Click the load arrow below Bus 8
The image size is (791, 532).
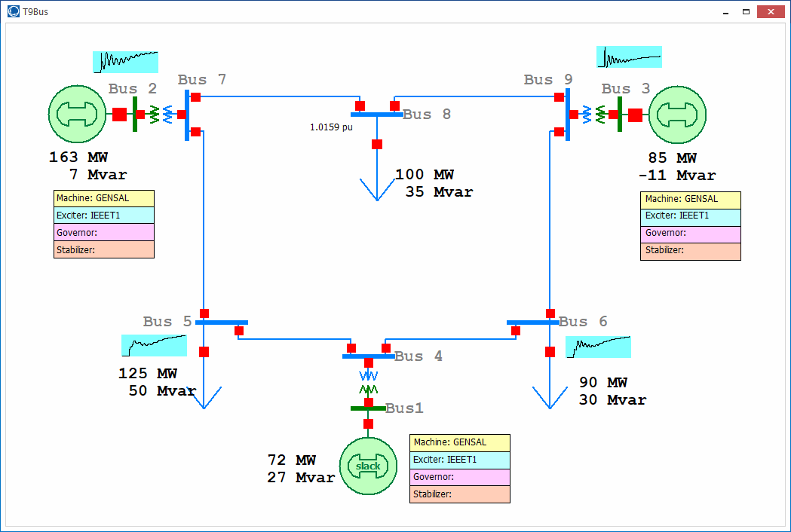[377, 187]
